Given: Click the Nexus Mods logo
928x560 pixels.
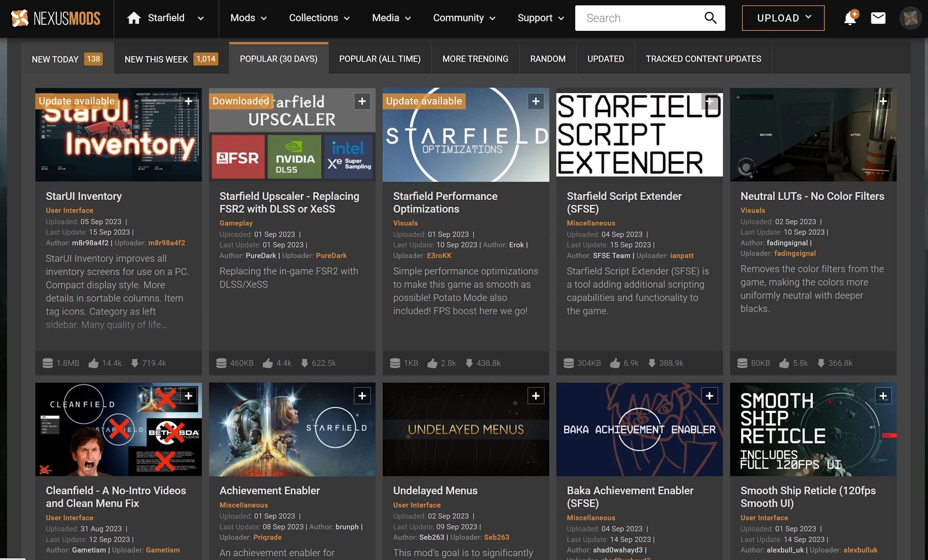Looking at the screenshot, I should tap(56, 18).
